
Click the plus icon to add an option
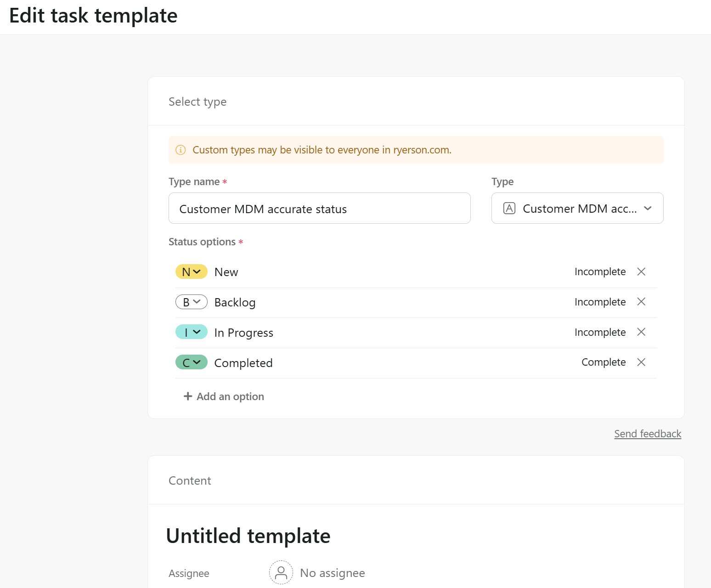click(187, 396)
